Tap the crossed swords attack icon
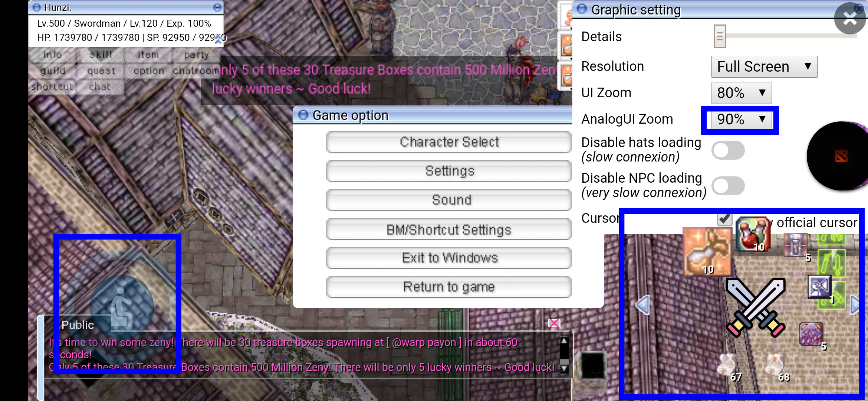The height and width of the screenshot is (401, 868). (755, 307)
